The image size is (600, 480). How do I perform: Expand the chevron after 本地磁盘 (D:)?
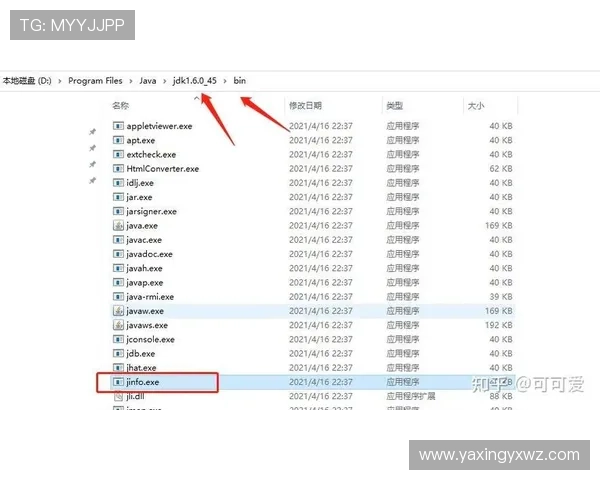click(60, 81)
